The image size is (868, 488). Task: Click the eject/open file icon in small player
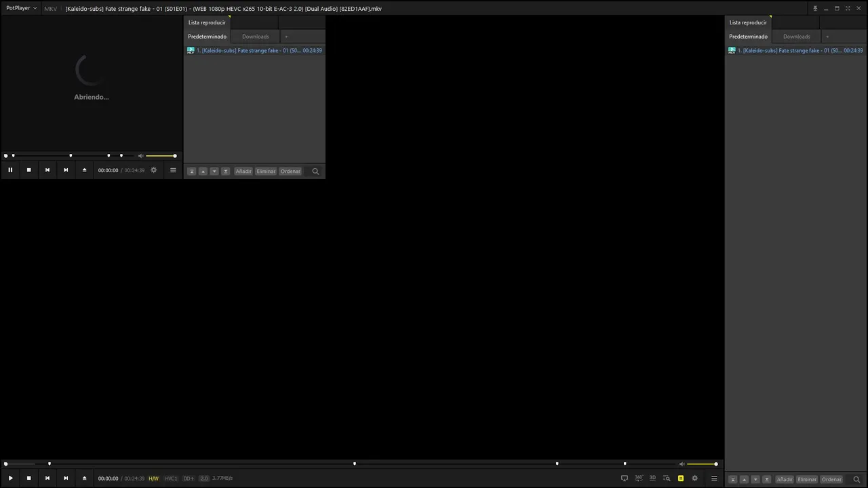84,170
